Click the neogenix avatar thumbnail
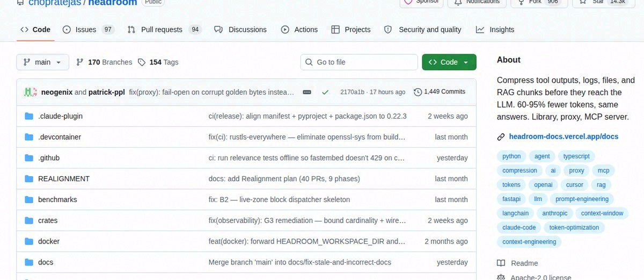Image resolution: width=644 pixels, height=280 pixels. click(x=30, y=92)
